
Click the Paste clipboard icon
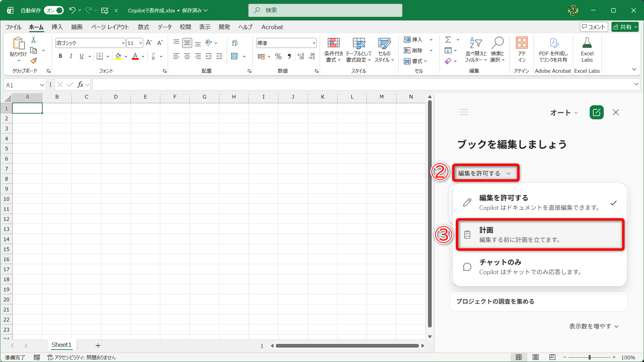coord(18,44)
